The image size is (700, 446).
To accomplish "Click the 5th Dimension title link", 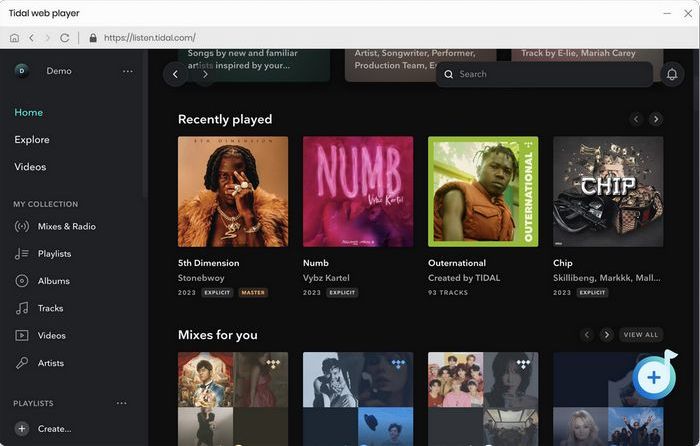I will pyautogui.click(x=208, y=263).
